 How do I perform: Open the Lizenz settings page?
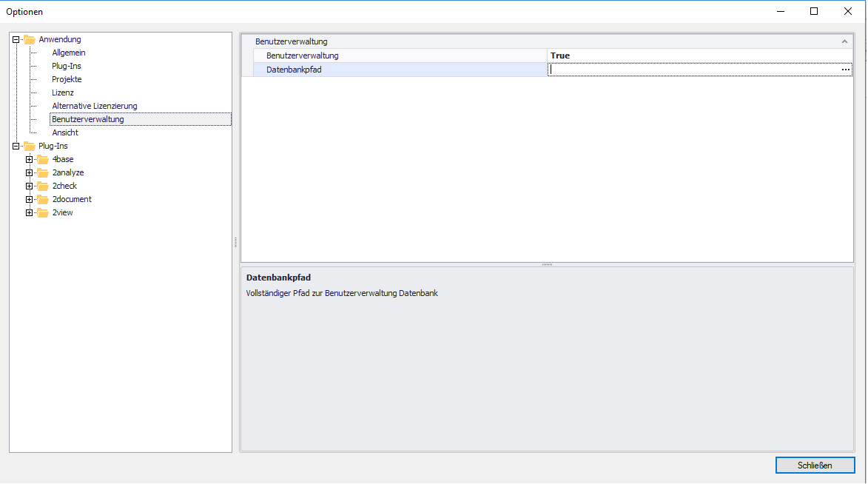[x=63, y=93]
